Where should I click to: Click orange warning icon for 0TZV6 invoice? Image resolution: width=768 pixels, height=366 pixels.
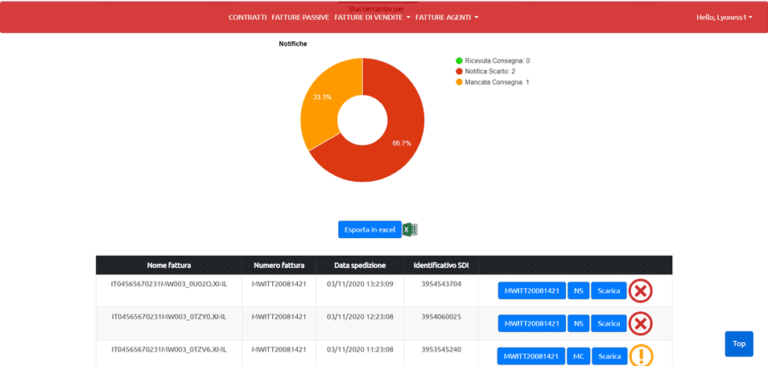click(641, 356)
